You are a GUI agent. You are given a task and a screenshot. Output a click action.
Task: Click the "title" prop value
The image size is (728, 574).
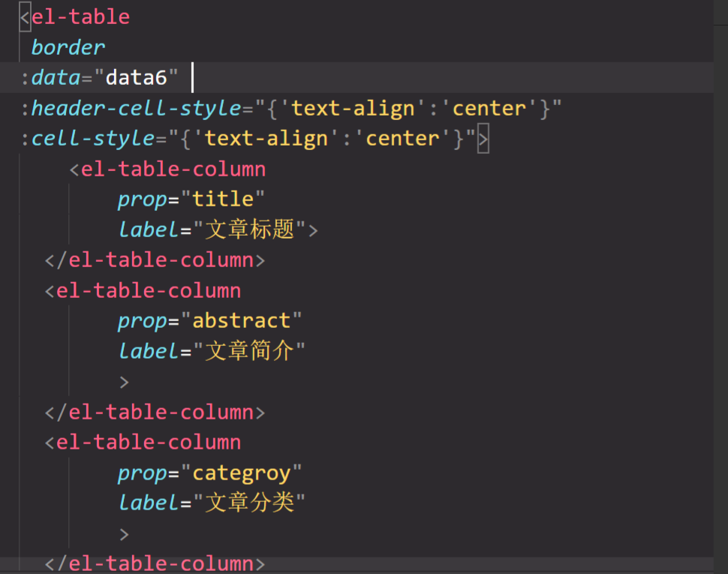tap(223, 200)
